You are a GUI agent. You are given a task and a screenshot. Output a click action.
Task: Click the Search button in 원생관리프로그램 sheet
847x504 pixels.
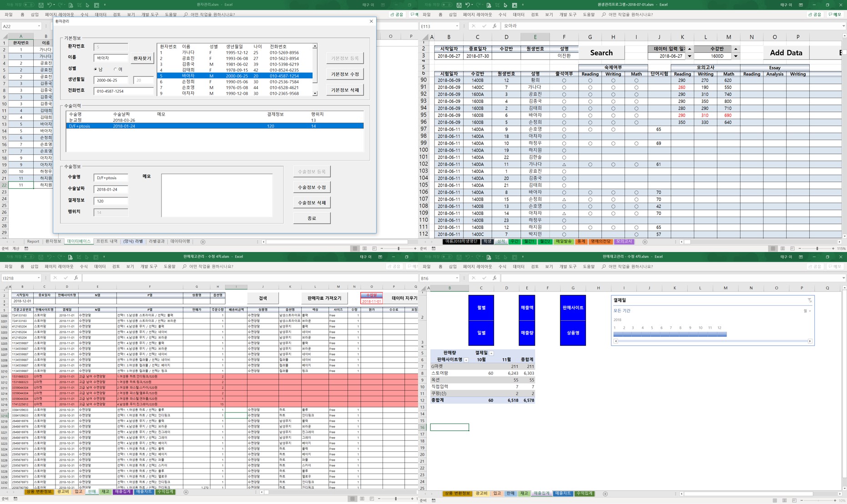click(x=601, y=53)
